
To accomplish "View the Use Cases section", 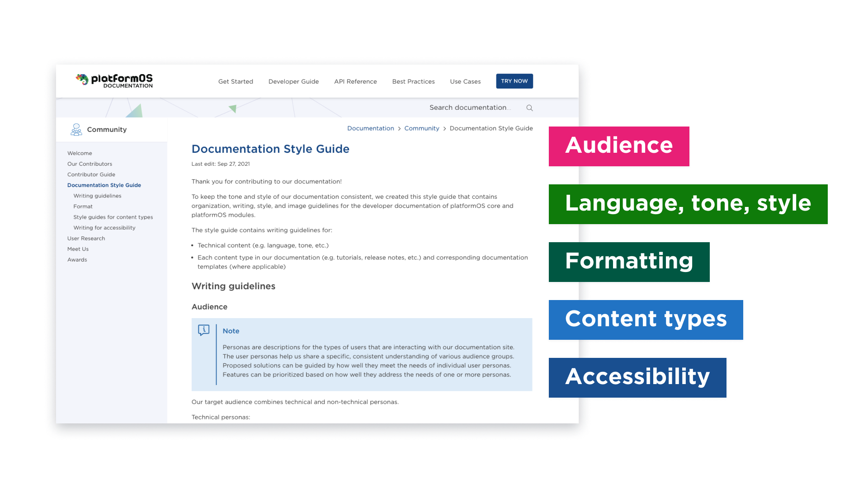I will (x=465, y=81).
